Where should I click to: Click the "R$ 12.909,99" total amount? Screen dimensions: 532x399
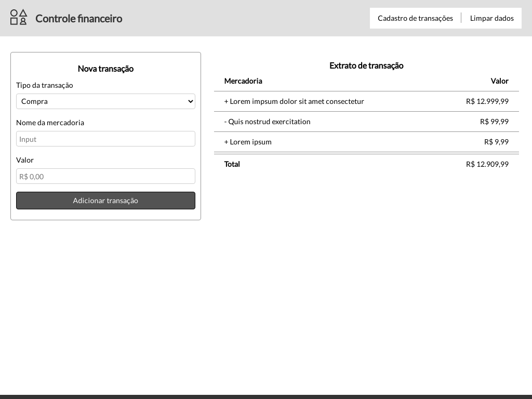[x=487, y=164]
